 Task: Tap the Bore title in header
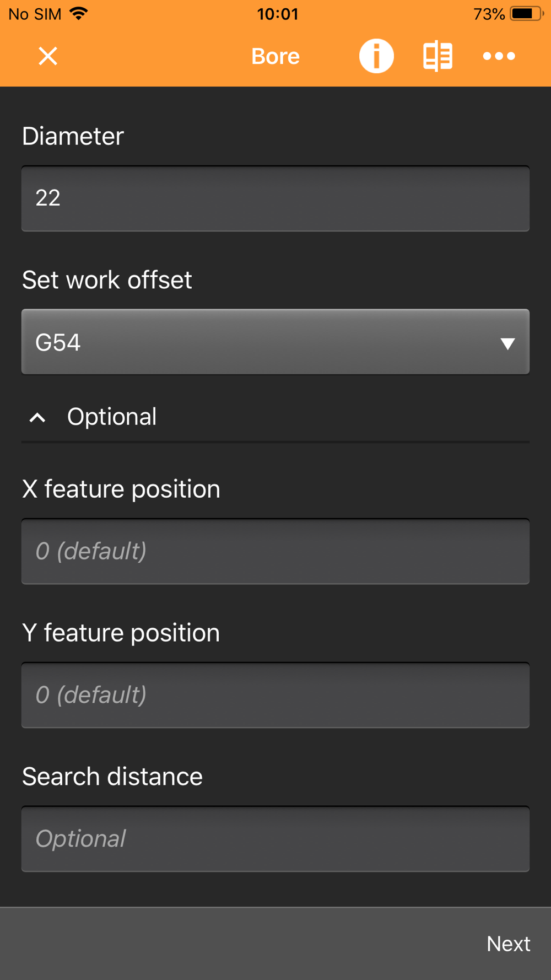coord(275,56)
